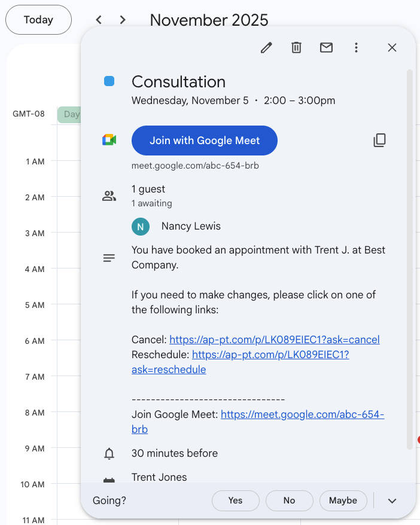Click the notification bell for the 30-minute reminder
Viewport: 420px width, 525px height.
(109, 453)
